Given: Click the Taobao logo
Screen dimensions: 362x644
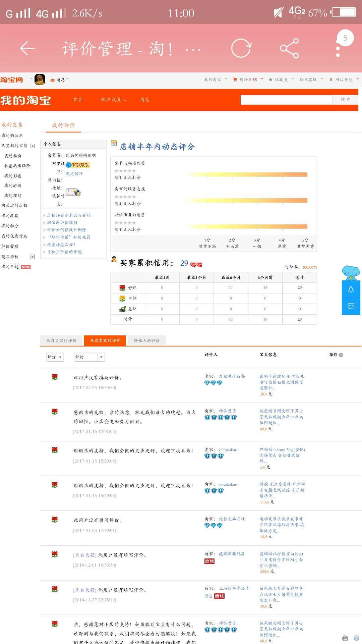Looking at the screenshot, I should click(x=12, y=80).
